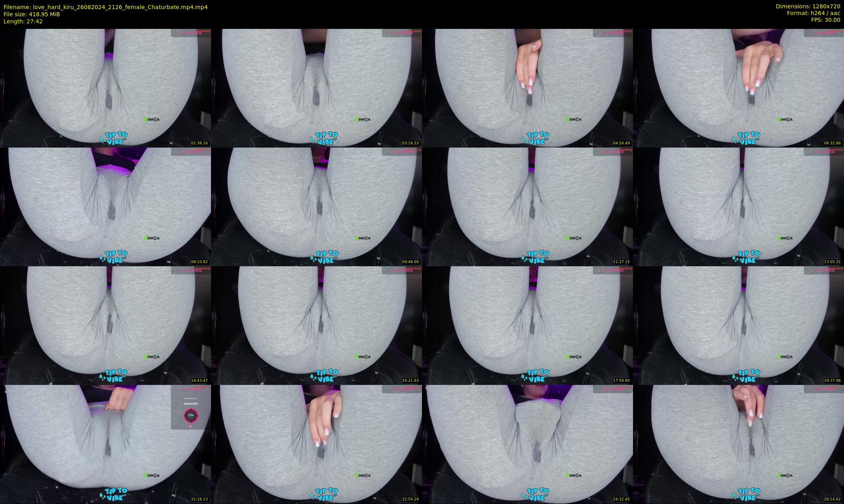
Task: Open the thumbnail at 04:54.49
Action: pos(527,88)
